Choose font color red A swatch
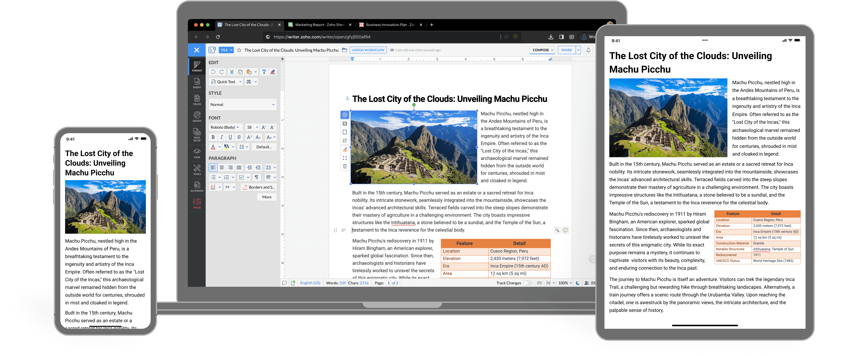Image resolution: width=868 pixels, height=356 pixels. (213, 147)
